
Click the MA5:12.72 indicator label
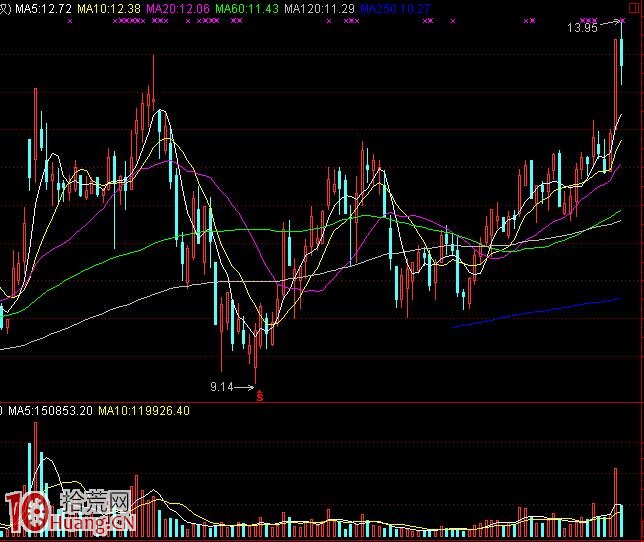point(44,8)
